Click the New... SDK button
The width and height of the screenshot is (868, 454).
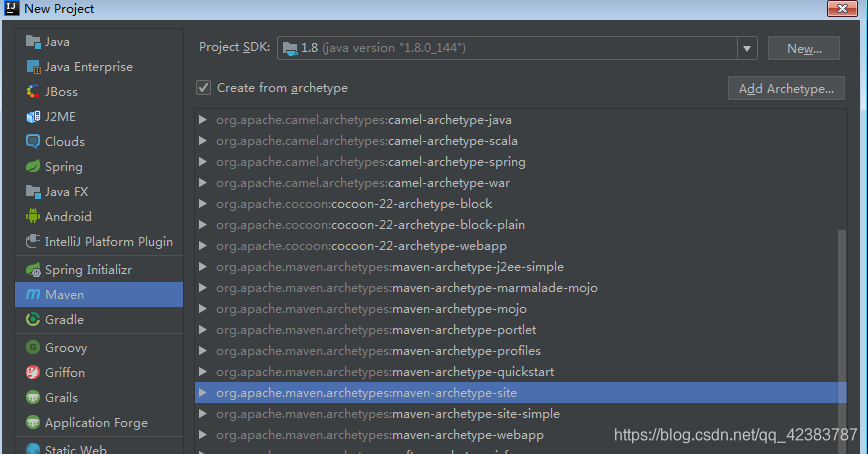coord(804,48)
